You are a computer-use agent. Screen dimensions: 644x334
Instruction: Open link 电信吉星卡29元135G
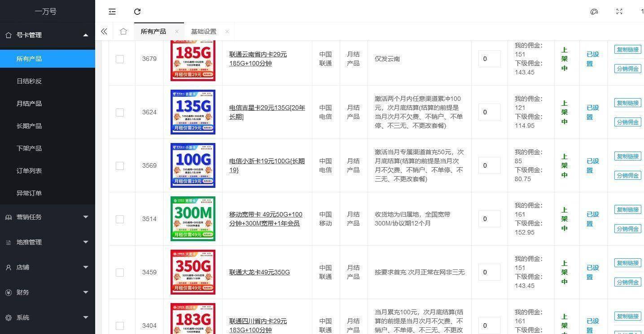(x=267, y=112)
